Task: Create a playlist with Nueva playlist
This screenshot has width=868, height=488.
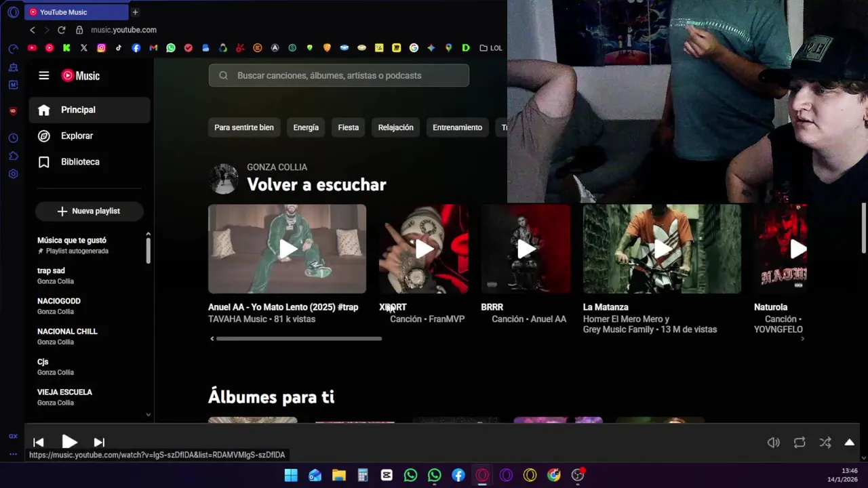Action: coord(89,211)
